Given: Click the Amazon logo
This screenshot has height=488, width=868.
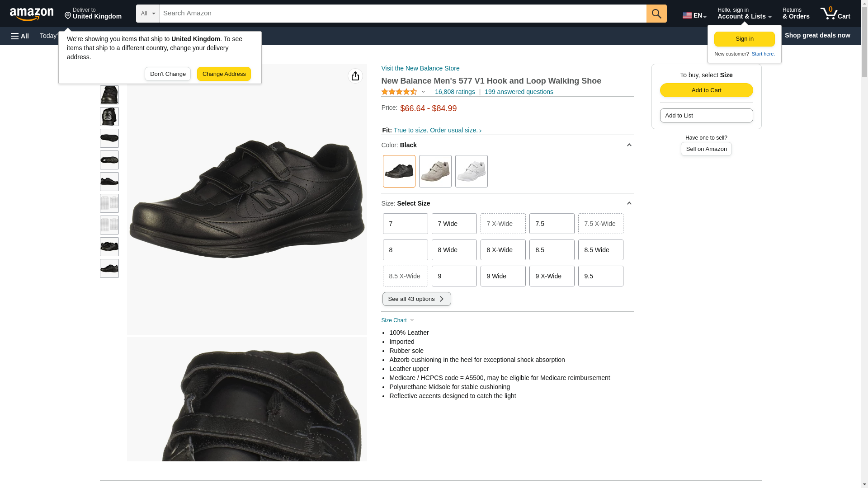Looking at the screenshot, I should [32, 14].
